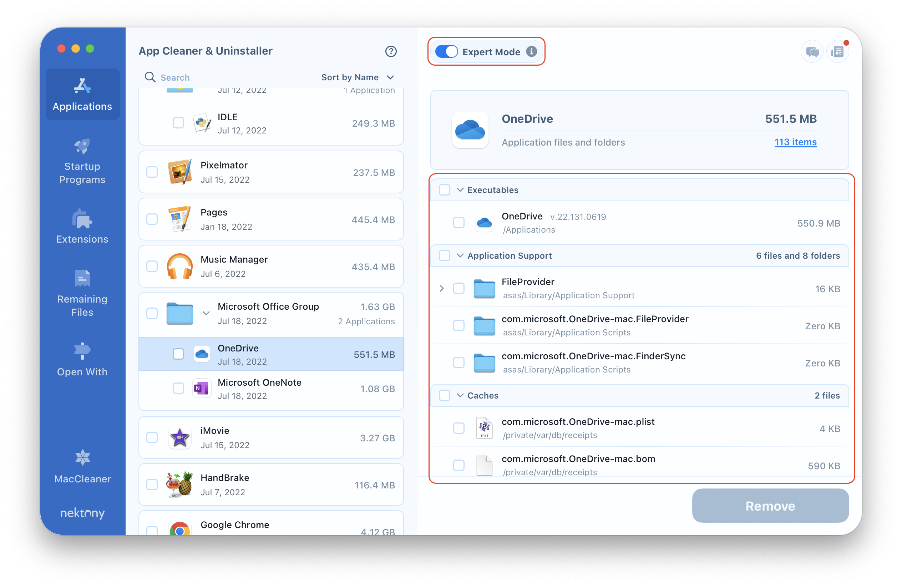
Task: Collapse the Caches section
Action: (x=460, y=395)
